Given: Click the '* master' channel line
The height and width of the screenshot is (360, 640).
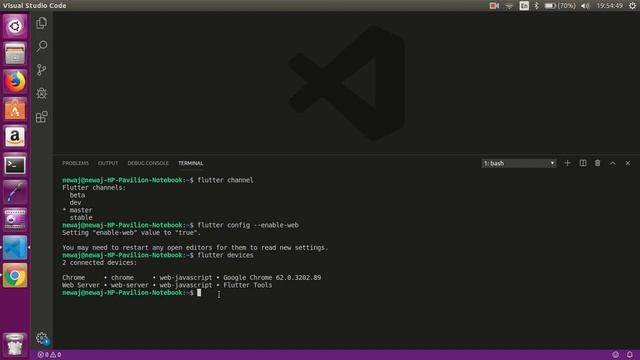Looking at the screenshot, I should tap(77, 210).
